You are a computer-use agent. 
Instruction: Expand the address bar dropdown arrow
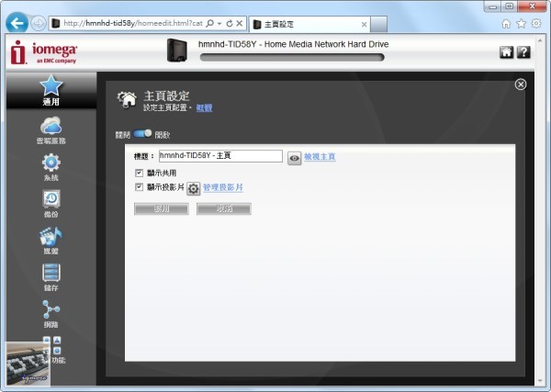219,24
